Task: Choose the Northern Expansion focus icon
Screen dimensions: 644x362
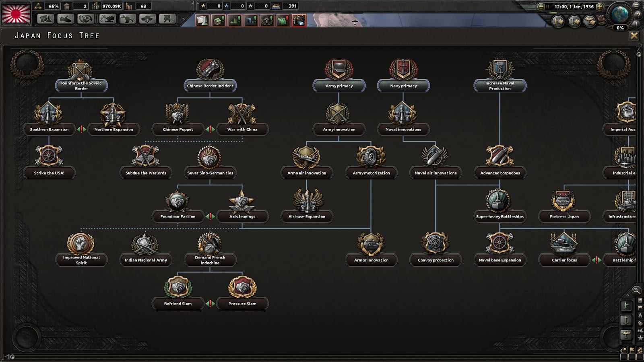Action: tap(113, 113)
